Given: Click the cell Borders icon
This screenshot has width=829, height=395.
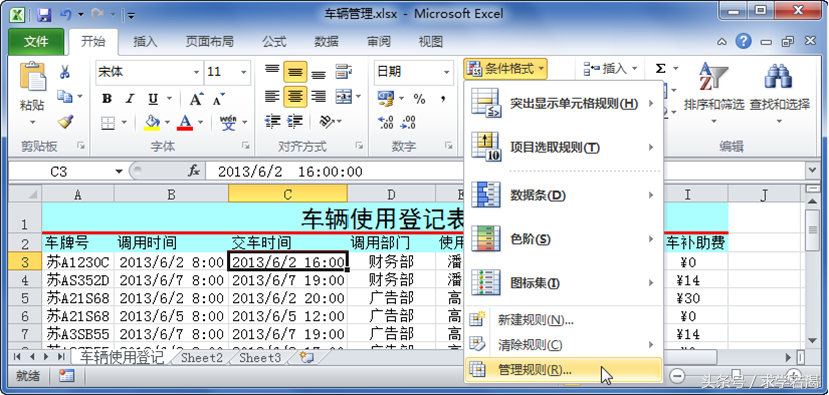Looking at the screenshot, I should tap(108, 123).
